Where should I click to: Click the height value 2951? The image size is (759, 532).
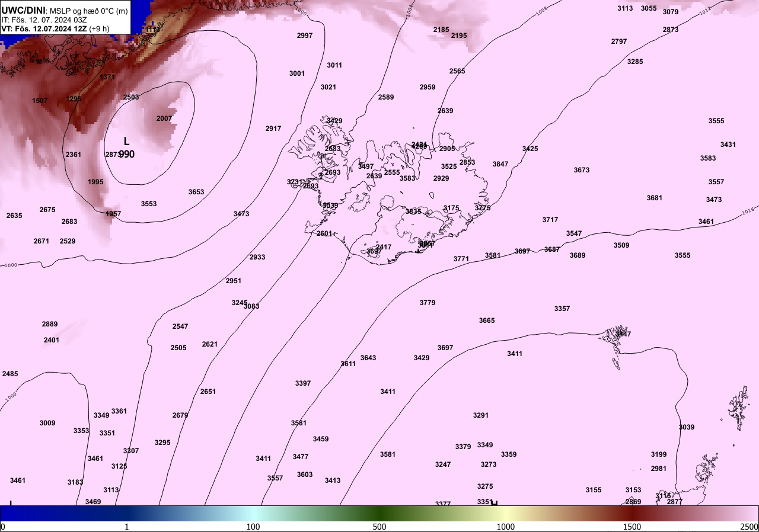coord(234,281)
